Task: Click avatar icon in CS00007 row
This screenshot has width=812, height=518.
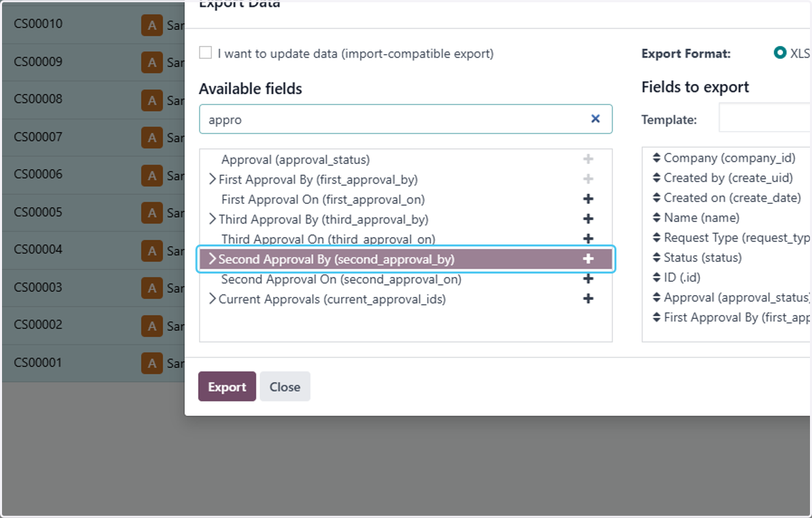Action: click(x=152, y=137)
